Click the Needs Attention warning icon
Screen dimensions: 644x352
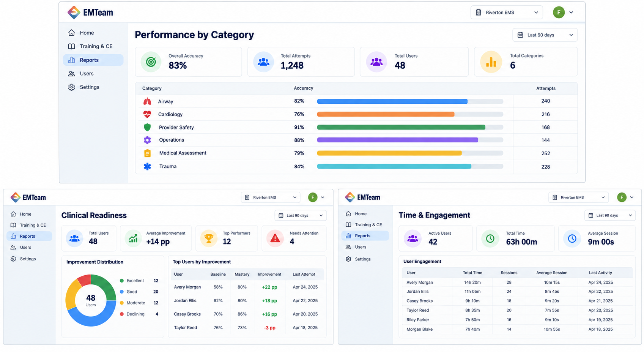[x=275, y=238]
